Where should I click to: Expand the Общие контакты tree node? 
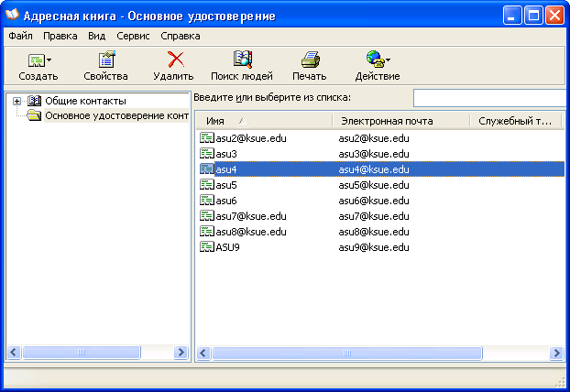(x=16, y=101)
